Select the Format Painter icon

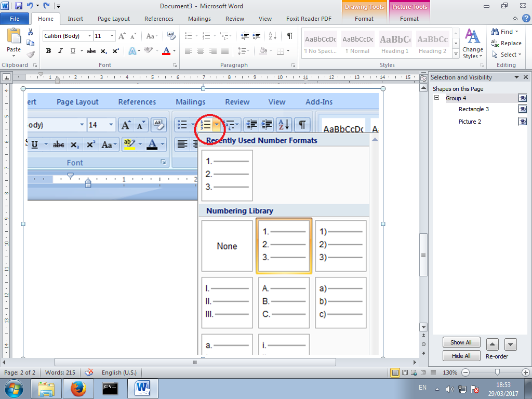[30, 54]
